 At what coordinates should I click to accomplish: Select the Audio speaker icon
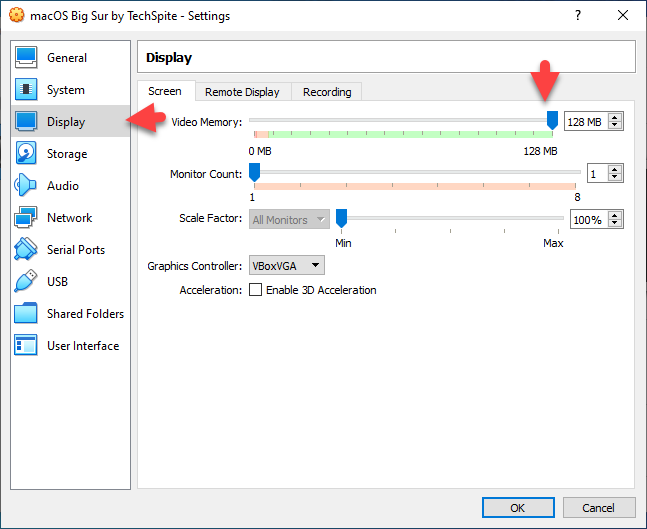(x=26, y=186)
